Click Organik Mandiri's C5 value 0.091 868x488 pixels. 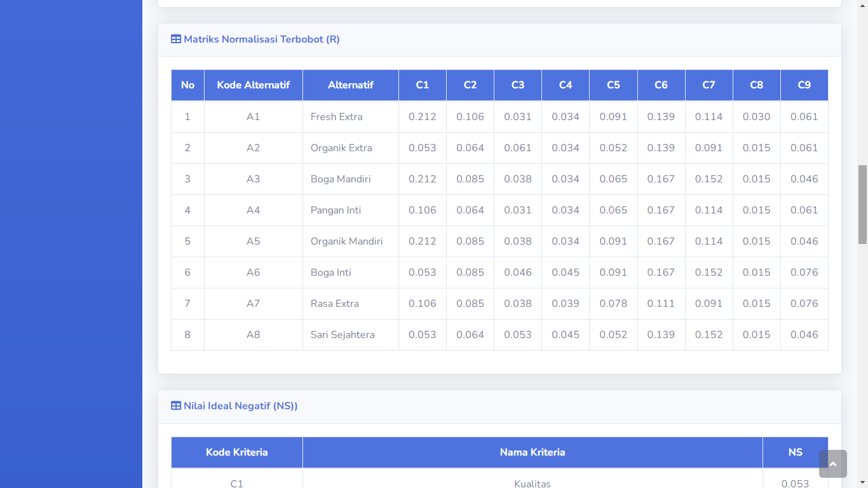point(613,241)
